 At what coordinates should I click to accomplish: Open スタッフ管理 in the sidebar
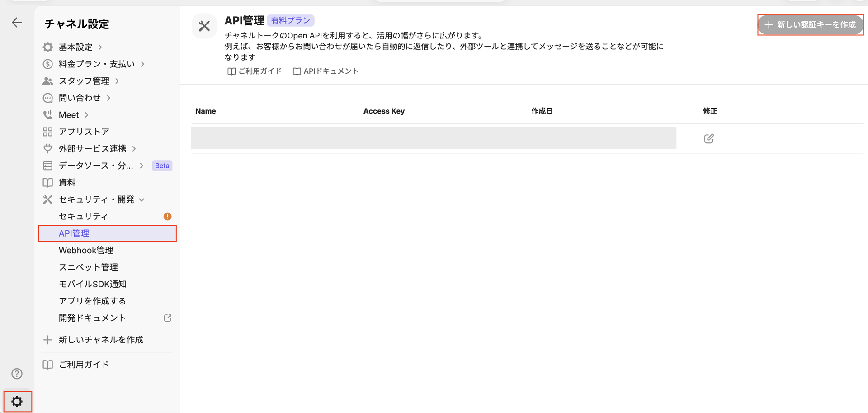[84, 81]
